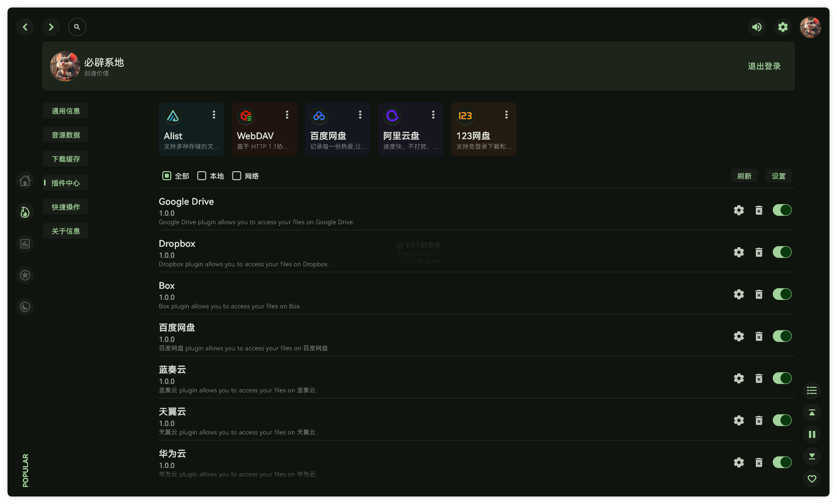Open 蓝奏云 plugin settings gear
837x504 pixels.
tap(739, 378)
